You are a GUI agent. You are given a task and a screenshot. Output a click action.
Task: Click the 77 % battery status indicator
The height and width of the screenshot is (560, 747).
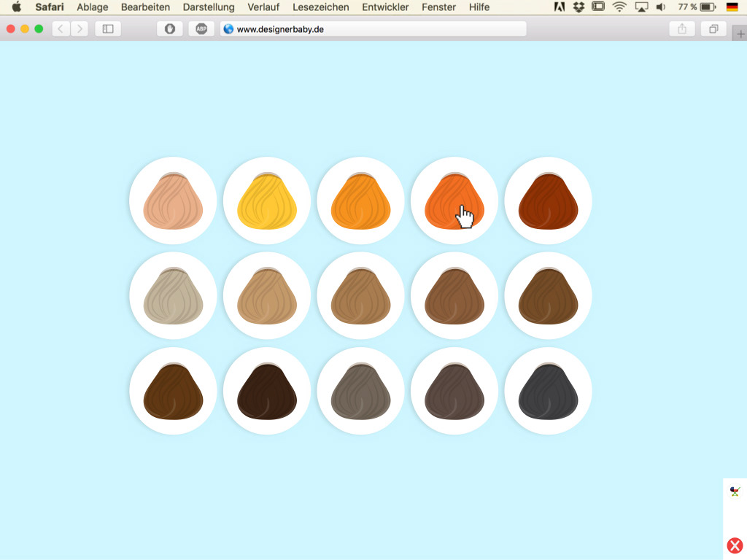click(x=697, y=7)
